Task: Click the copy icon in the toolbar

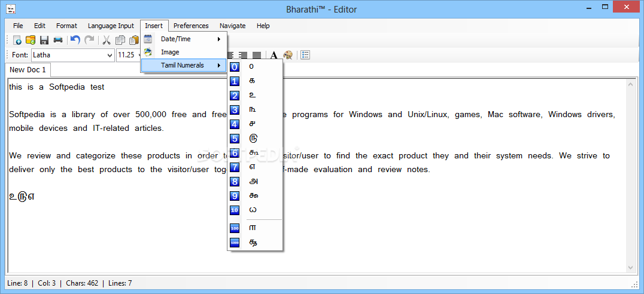Action: click(x=120, y=40)
